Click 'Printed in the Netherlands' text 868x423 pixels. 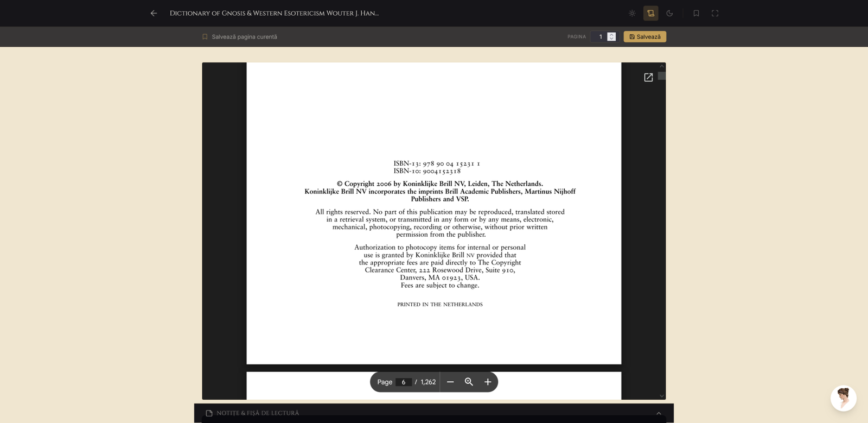(x=440, y=305)
